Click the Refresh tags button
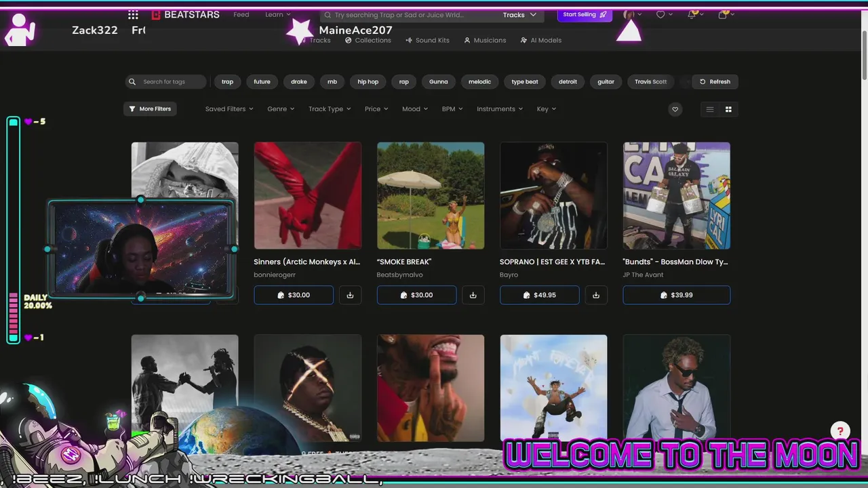Screen dimensions: 868x488 (715, 82)
